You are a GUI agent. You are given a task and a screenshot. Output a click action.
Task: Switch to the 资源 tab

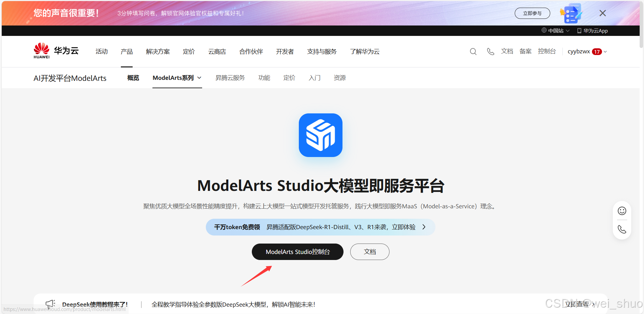(x=340, y=78)
